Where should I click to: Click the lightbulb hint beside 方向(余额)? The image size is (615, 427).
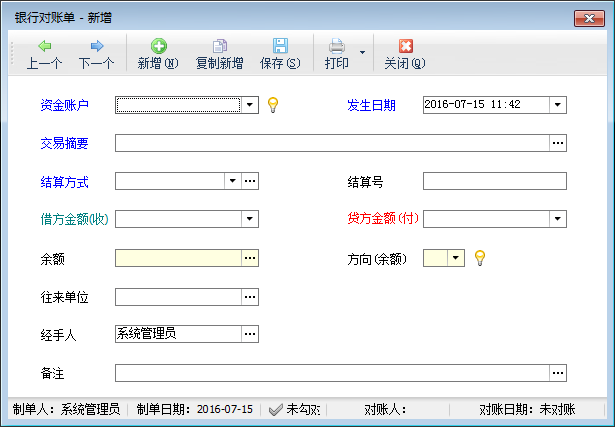[479, 257]
